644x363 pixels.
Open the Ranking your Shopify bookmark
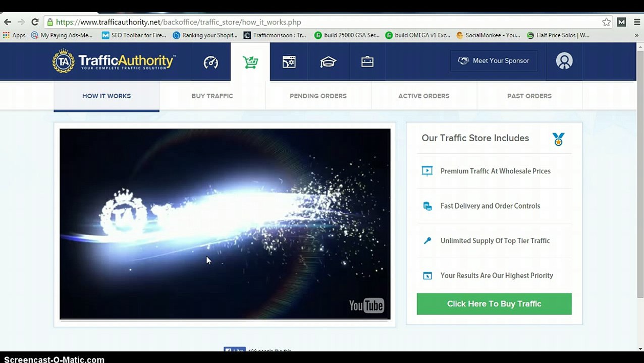[205, 35]
